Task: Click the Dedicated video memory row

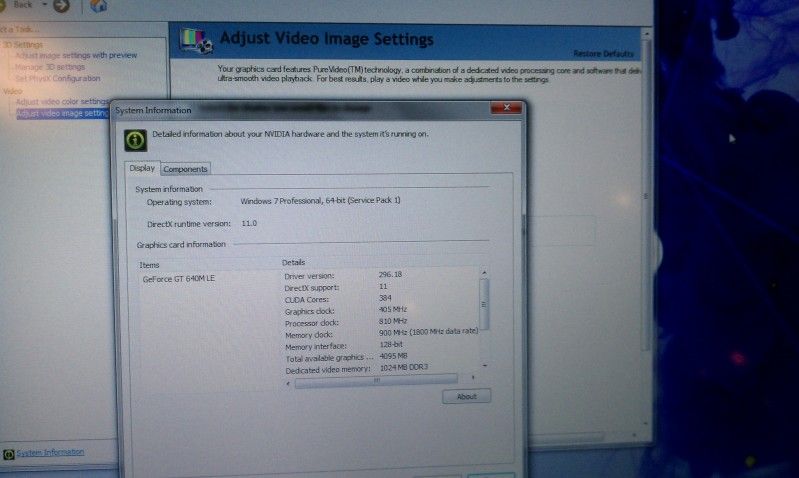Action: point(357,368)
